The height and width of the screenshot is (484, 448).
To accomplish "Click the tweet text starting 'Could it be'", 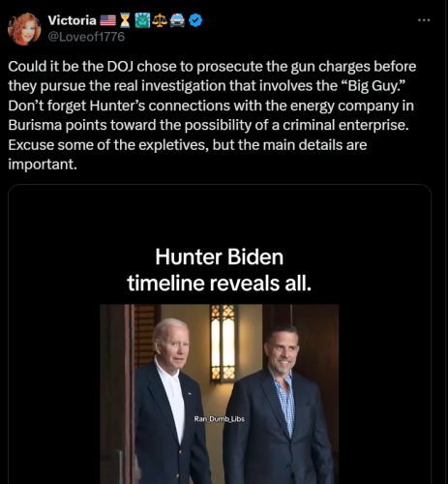I will click(x=212, y=115).
